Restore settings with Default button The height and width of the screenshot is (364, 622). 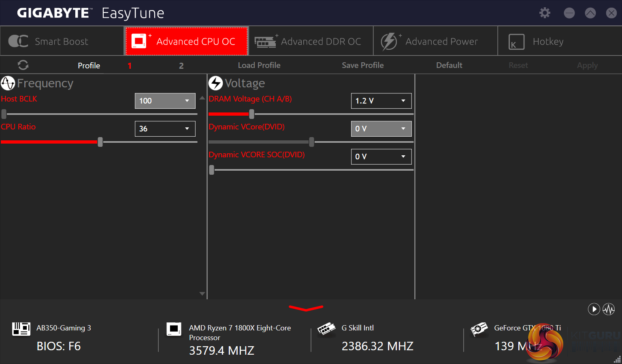(x=449, y=65)
